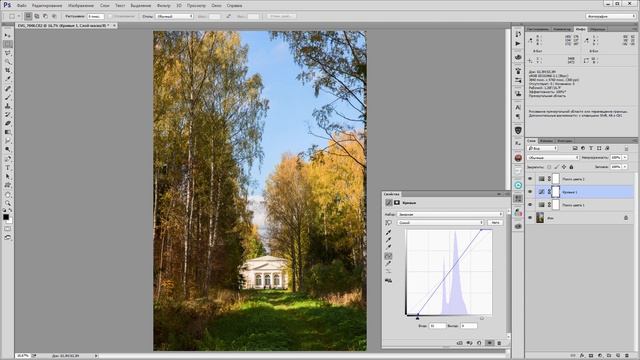The width and height of the screenshot is (640, 360).
Task: Select New Selection mode in options bar
Action: point(28,16)
